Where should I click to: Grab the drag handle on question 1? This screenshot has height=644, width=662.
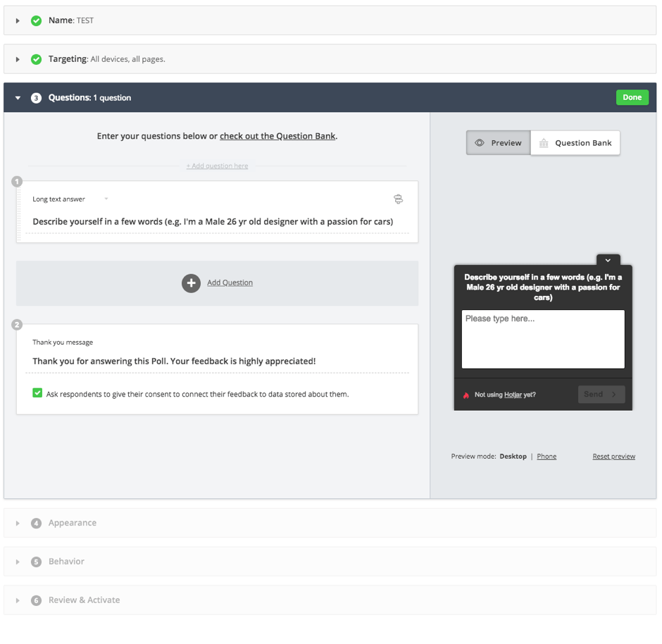point(19,213)
